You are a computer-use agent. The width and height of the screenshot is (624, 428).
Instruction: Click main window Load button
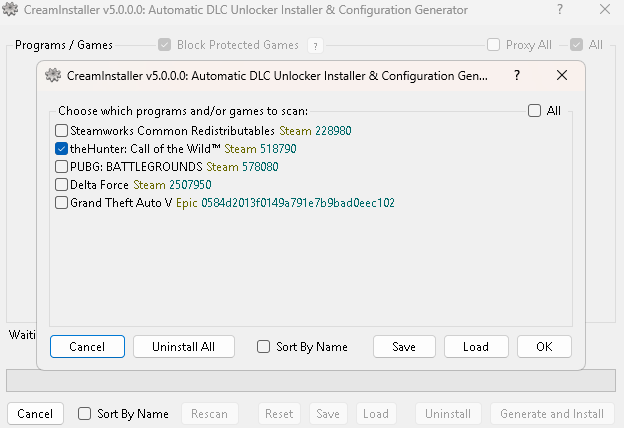click(376, 414)
